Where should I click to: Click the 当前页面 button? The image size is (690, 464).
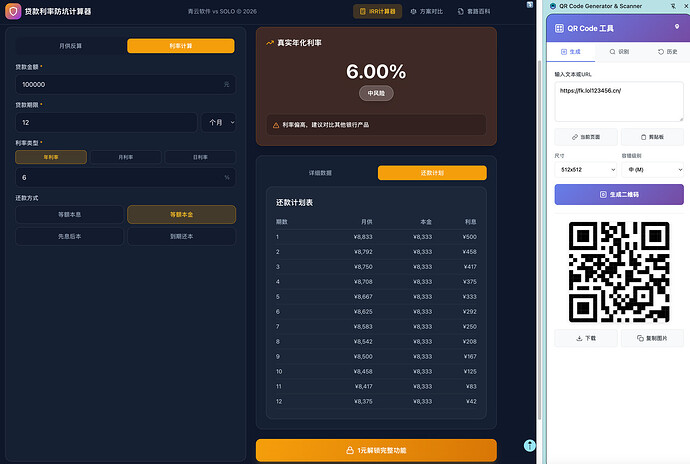[x=586, y=137]
